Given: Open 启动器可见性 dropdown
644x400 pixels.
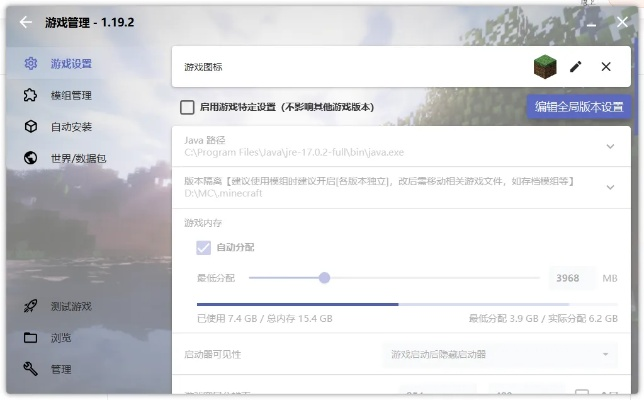Looking at the screenshot, I should point(499,354).
